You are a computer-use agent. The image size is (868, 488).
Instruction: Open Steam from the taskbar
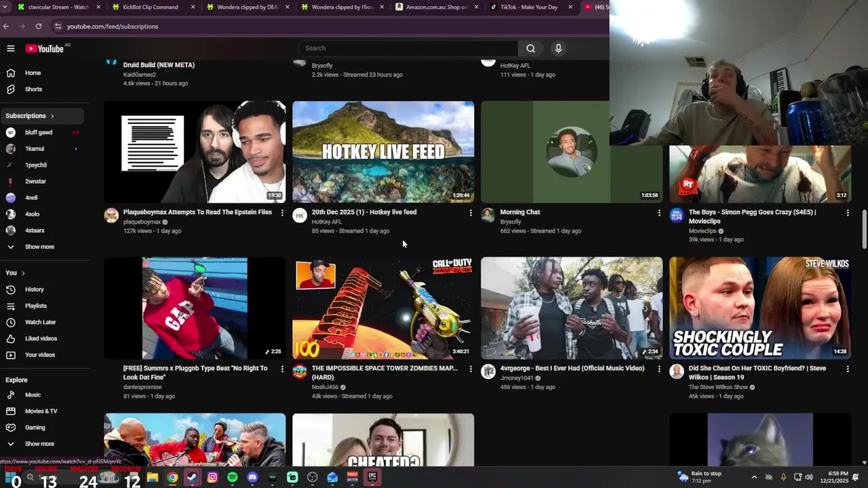point(193,477)
